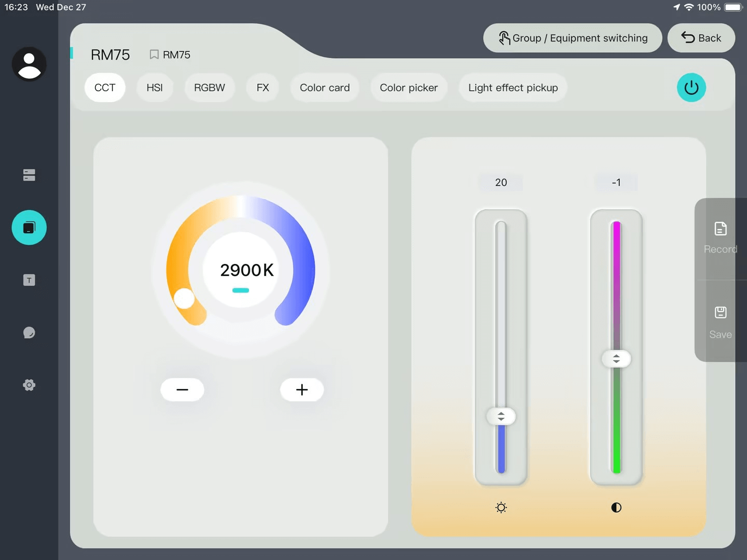Image resolution: width=747 pixels, height=560 pixels.
Task: Increase color temperature with plus button
Action: tap(302, 390)
